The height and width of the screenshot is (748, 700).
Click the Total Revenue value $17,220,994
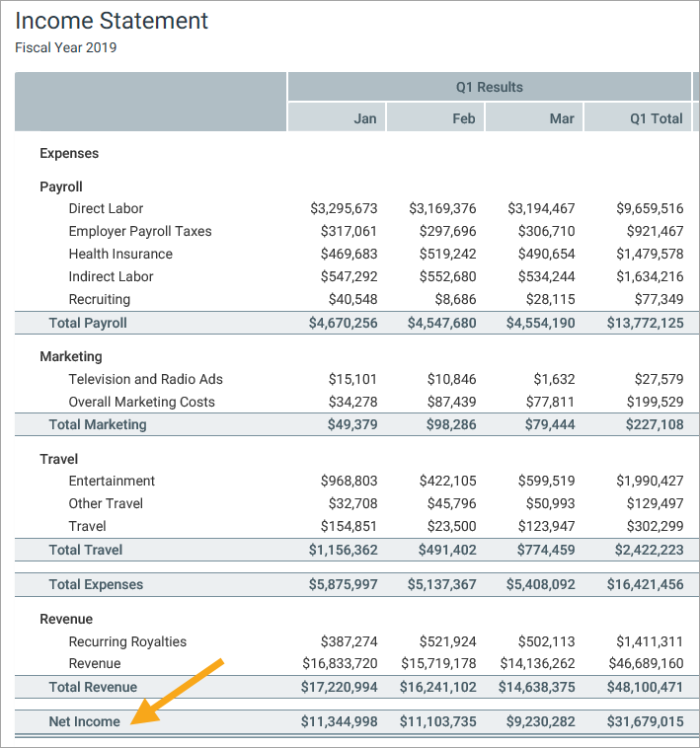(x=339, y=687)
